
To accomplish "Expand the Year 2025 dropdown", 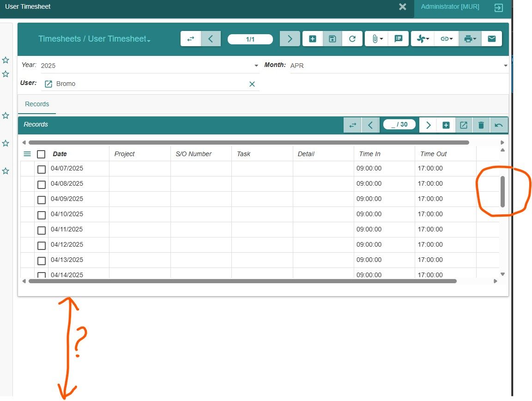I will pos(256,66).
